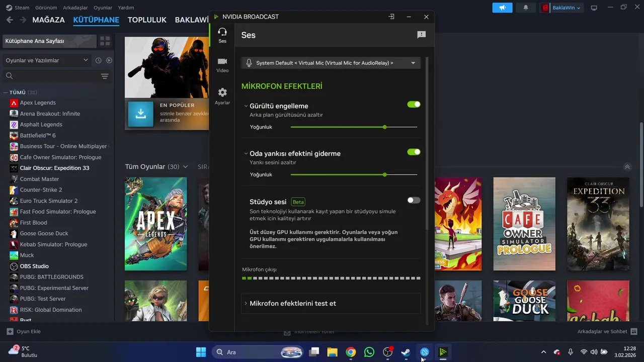Open Oyunlar menu

click(x=103, y=8)
